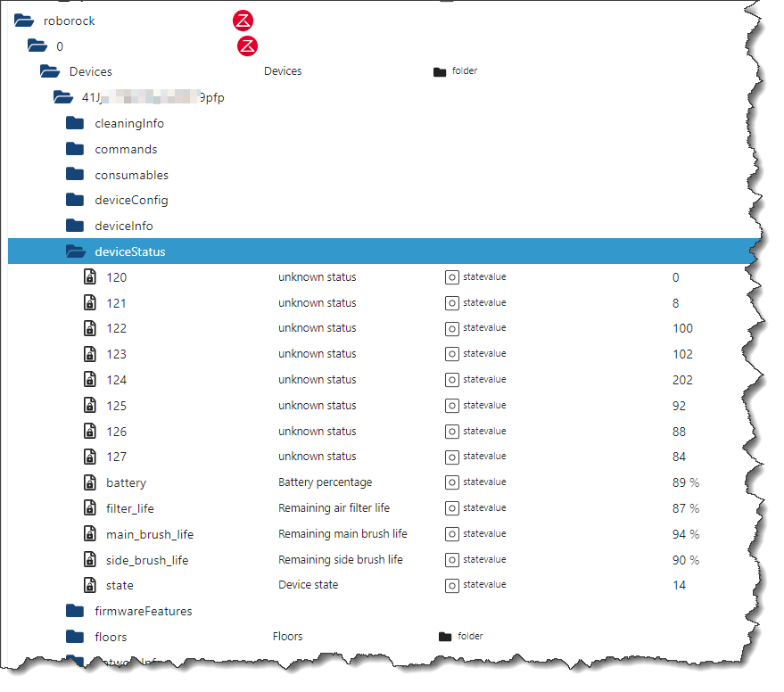784x692 pixels.
Task: Select the state entry named 123
Action: point(117,354)
